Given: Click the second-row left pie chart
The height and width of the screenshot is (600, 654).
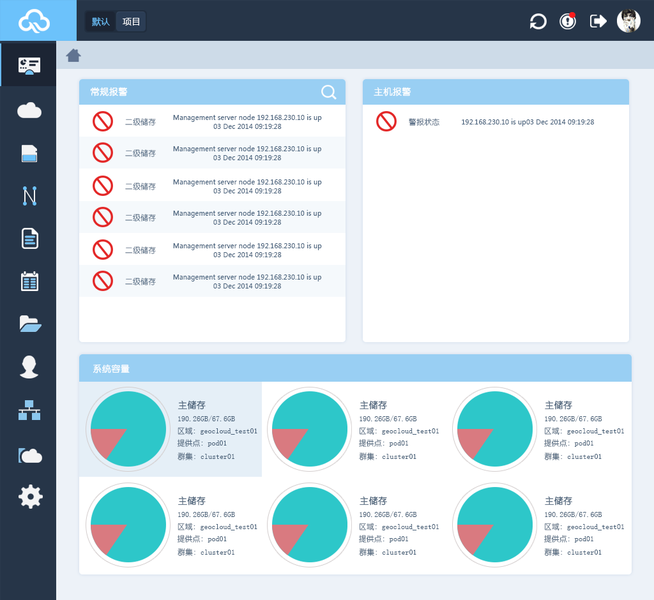Looking at the screenshot, I should (x=128, y=525).
